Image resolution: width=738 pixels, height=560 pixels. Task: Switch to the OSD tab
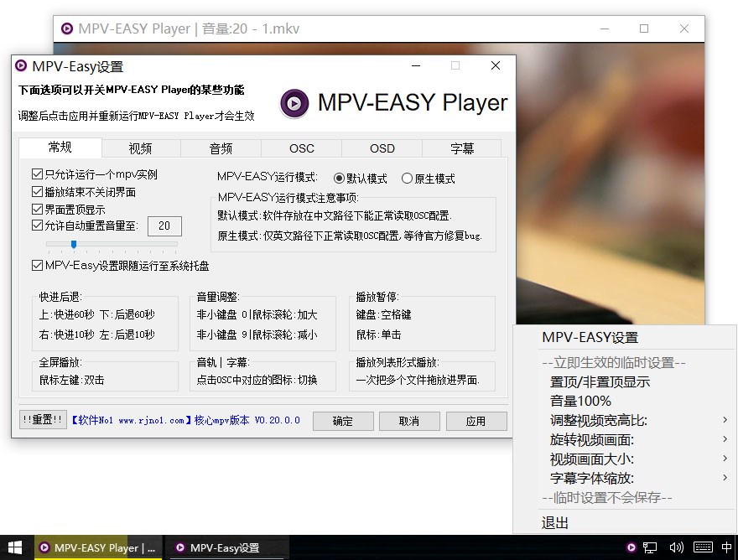(x=382, y=148)
